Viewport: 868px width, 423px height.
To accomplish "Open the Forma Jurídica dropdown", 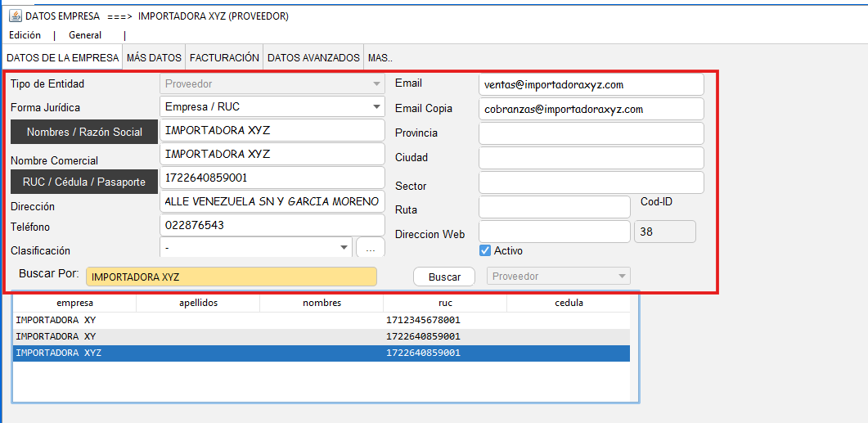I will [x=376, y=107].
